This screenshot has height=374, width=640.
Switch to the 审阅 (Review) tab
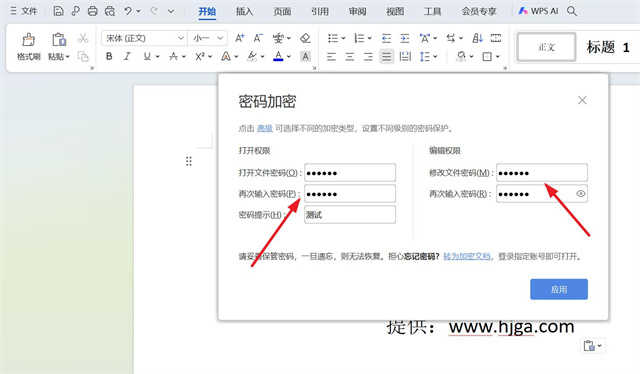point(357,11)
